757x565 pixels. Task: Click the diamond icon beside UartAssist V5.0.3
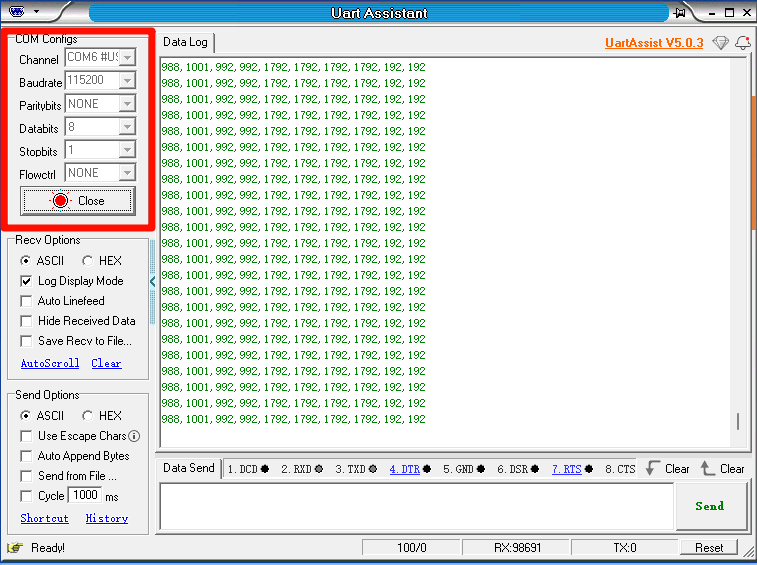click(720, 42)
